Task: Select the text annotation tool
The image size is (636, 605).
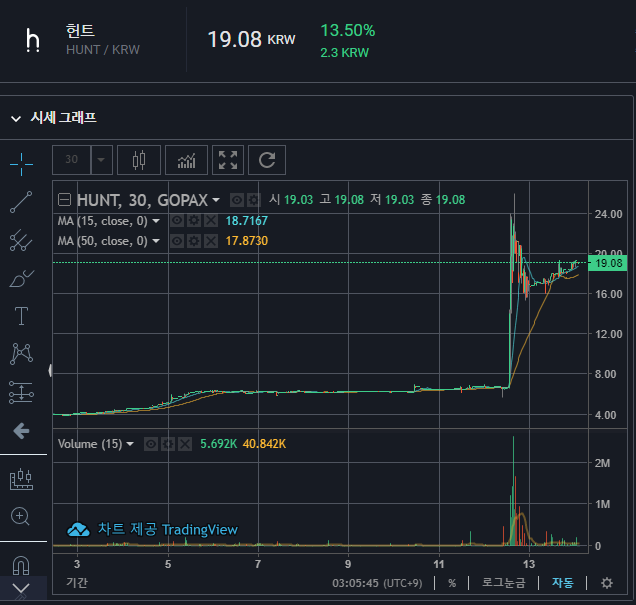Action: [21, 316]
